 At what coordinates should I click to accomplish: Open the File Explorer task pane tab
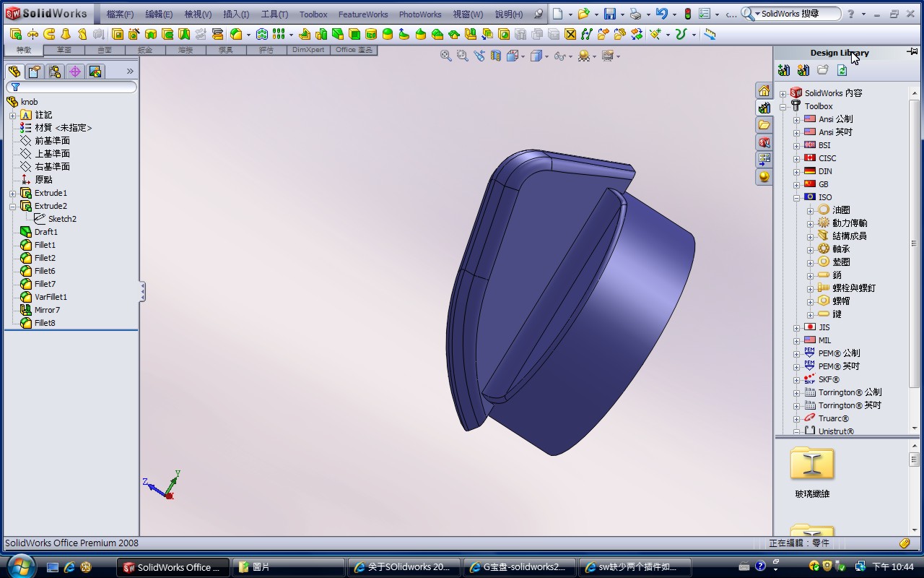764,125
